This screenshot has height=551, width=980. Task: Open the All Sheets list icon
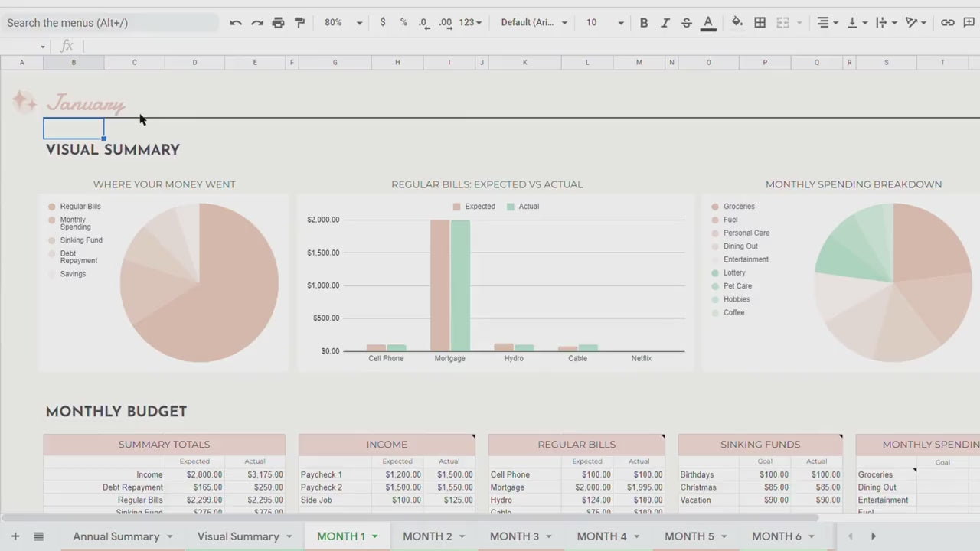pos(38,536)
